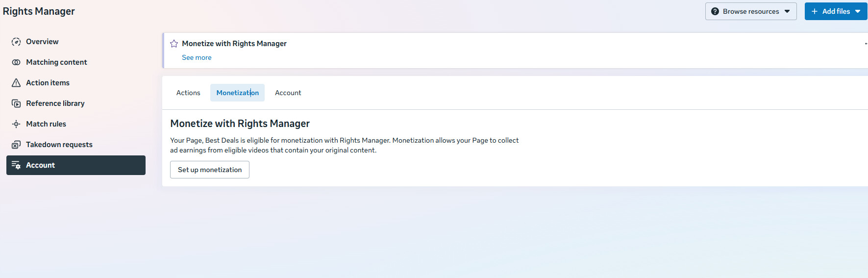
Task: Select the Monetization tab
Action: tap(237, 93)
